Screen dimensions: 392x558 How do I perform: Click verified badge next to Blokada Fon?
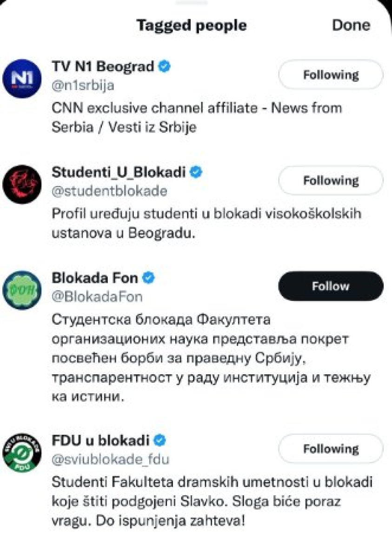148,278
